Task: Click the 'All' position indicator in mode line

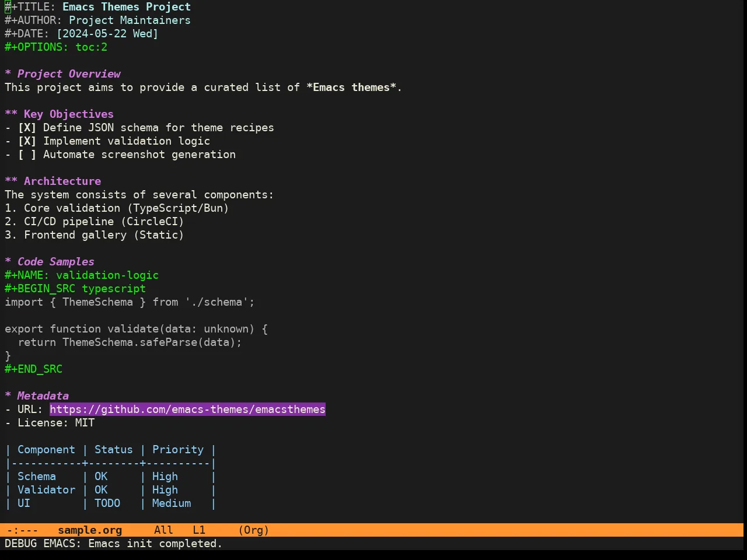Action: (x=163, y=530)
